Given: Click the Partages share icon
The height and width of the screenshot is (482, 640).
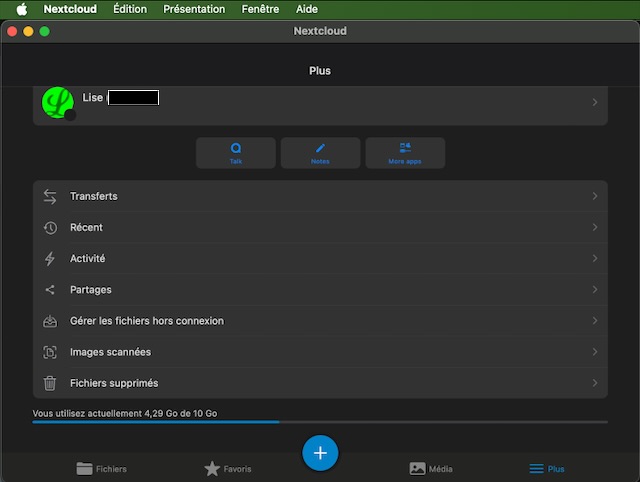Looking at the screenshot, I should coord(50,290).
